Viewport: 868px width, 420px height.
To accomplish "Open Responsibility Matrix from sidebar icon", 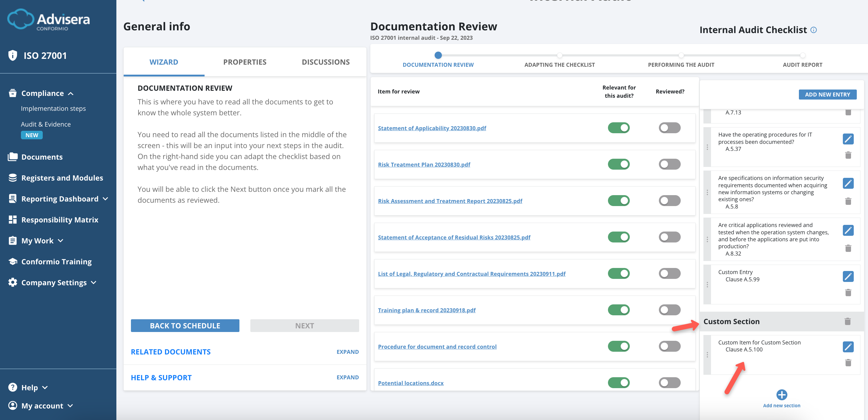I will click(12, 220).
